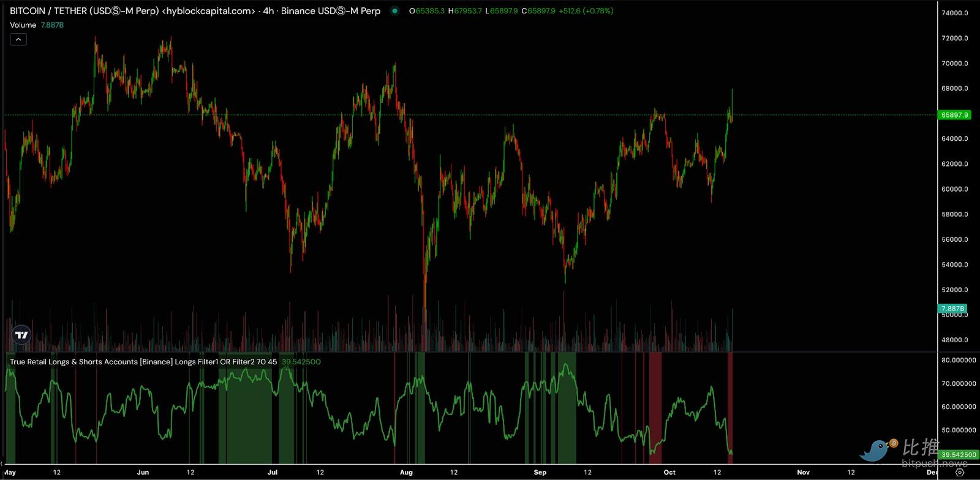The image size is (980, 480).
Task: Click open value O65385.3 in the legend
Action: 427,11
